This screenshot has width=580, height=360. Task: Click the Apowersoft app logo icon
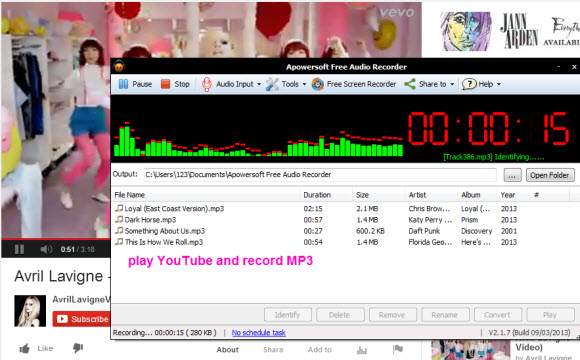(119, 67)
